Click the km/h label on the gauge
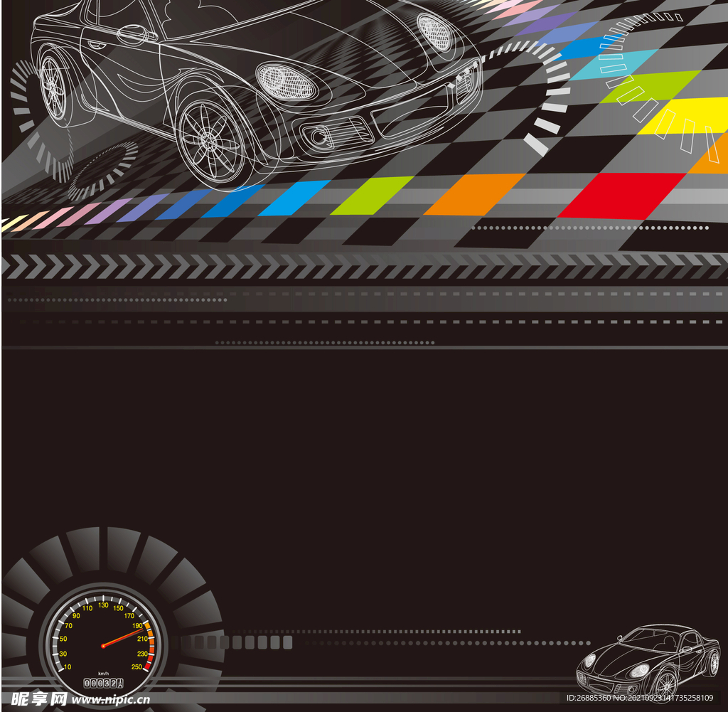Image resolution: width=728 pixels, height=712 pixels. coord(104,674)
